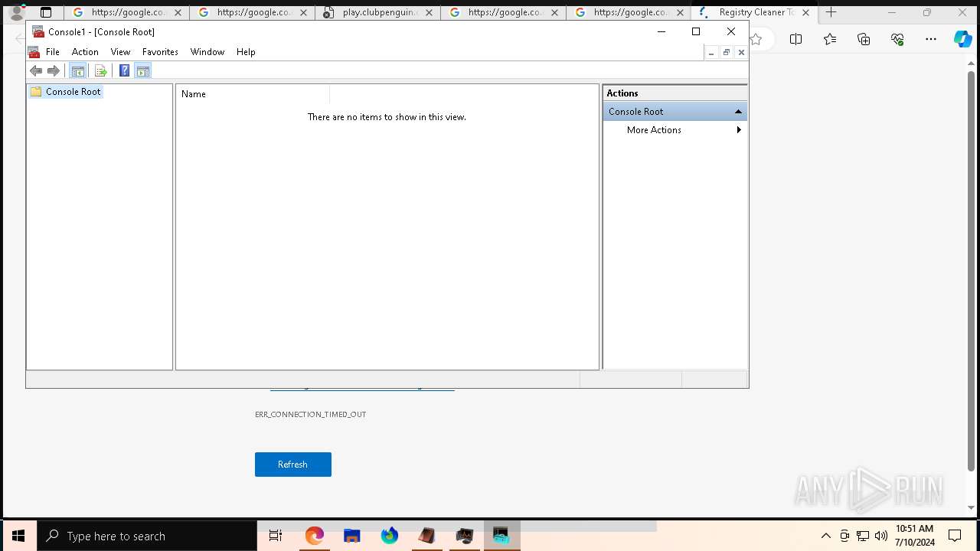Open the Favorites menu
The width and height of the screenshot is (980, 551).
[x=160, y=52]
